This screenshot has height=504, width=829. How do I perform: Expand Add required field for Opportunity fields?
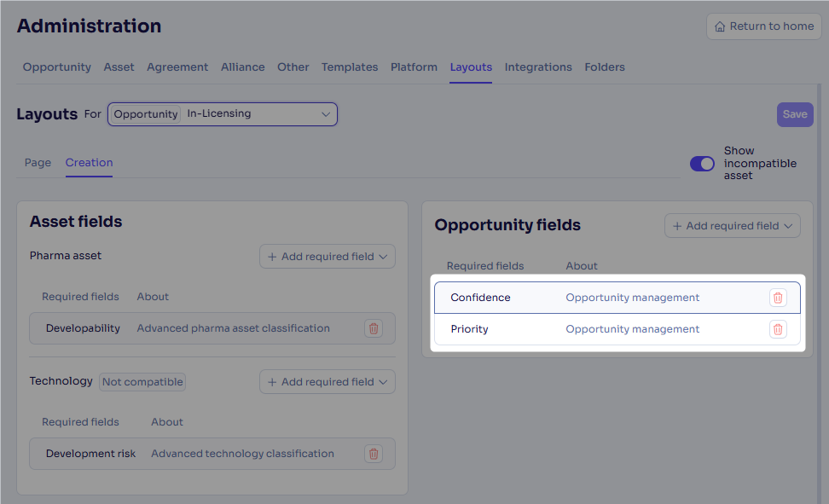click(x=733, y=226)
